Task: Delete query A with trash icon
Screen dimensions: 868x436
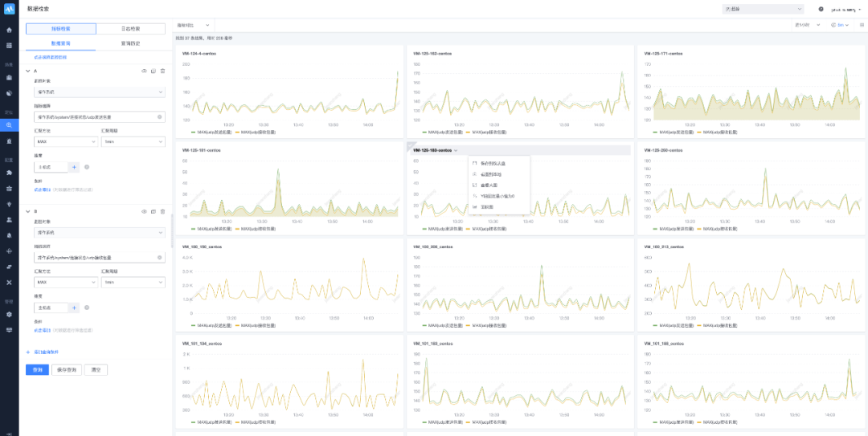Action: tap(162, 71)
